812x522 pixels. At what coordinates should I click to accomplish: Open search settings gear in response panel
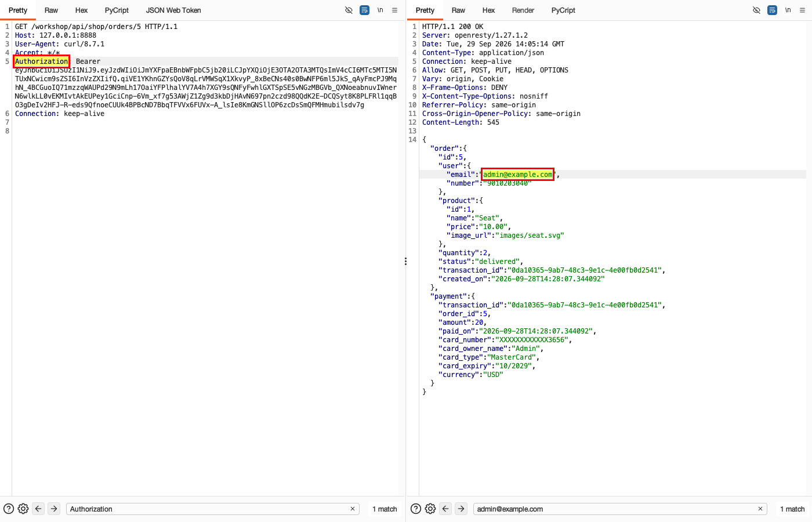click(x=430, y=509)
